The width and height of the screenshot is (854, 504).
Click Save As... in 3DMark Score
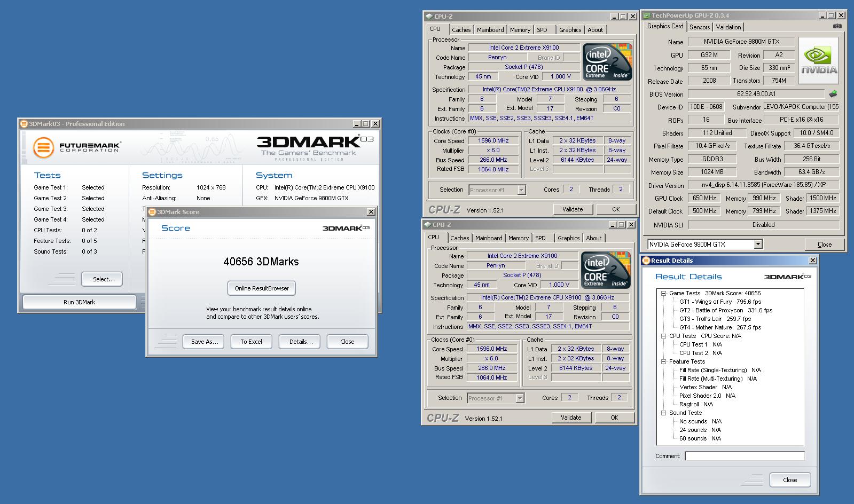click(x=205, y=342)
